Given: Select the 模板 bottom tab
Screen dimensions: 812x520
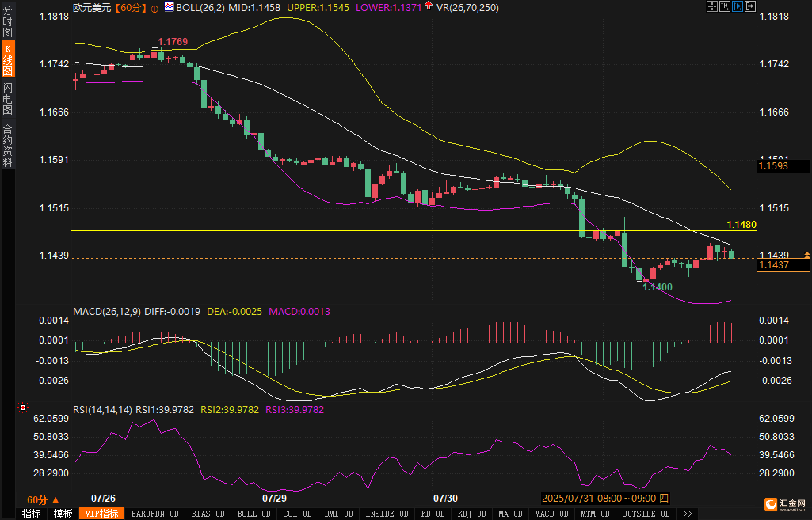Looking at the screenshot, I should coord(63,514).
